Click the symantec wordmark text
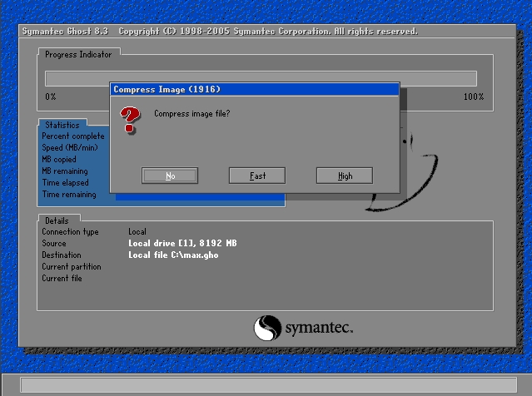This screenshot has width=532, height=396. [x=321, y=328]
